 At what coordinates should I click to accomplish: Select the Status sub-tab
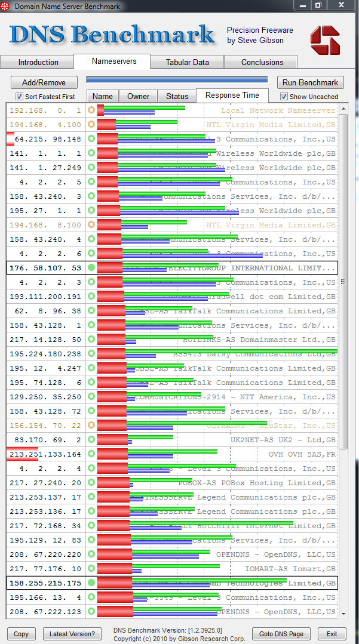pos(177,96)
